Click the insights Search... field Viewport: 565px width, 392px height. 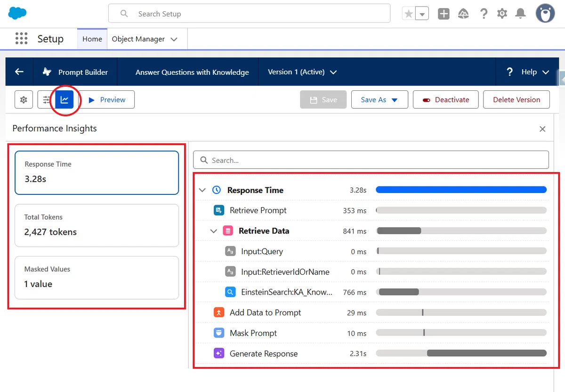pyautogui.click(x=371, y=160)
